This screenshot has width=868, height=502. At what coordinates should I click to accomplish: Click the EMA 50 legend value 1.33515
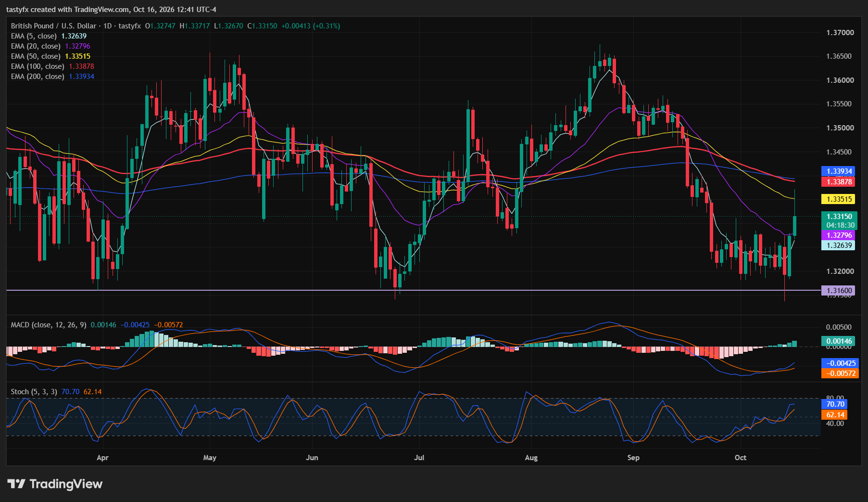coord(78,56)
